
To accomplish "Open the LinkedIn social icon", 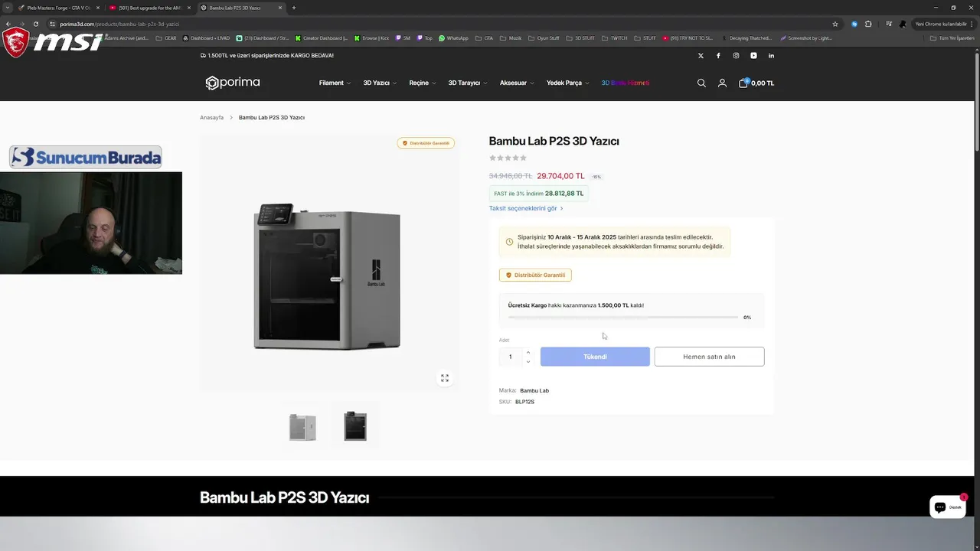I will pyautogui.click(x=771, y=55).
